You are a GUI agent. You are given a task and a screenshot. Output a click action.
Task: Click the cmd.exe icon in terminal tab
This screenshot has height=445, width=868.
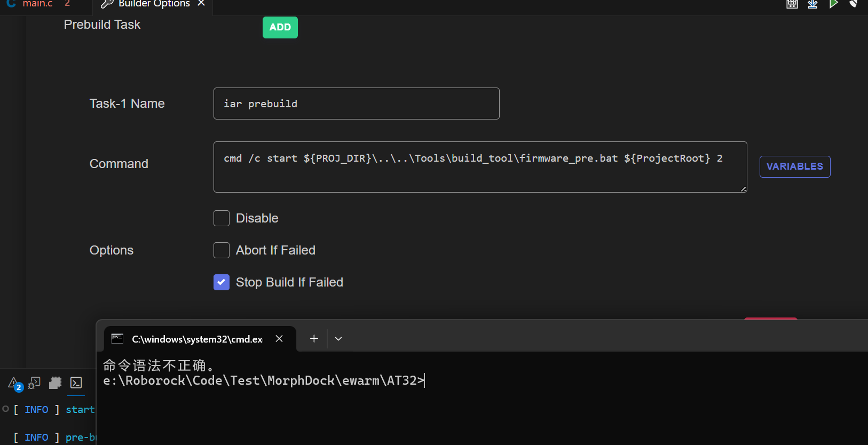(x=117, y=339)
